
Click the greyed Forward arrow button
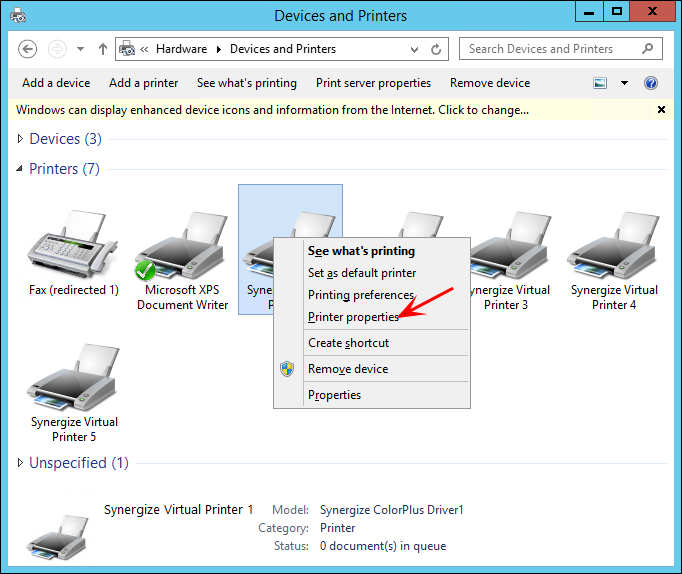pos(57,49)
